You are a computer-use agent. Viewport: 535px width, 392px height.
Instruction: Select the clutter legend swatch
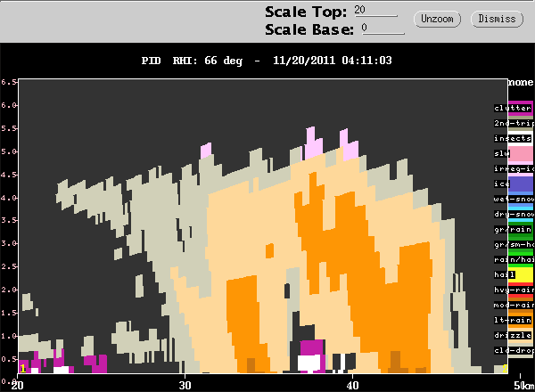pos(521,108)
